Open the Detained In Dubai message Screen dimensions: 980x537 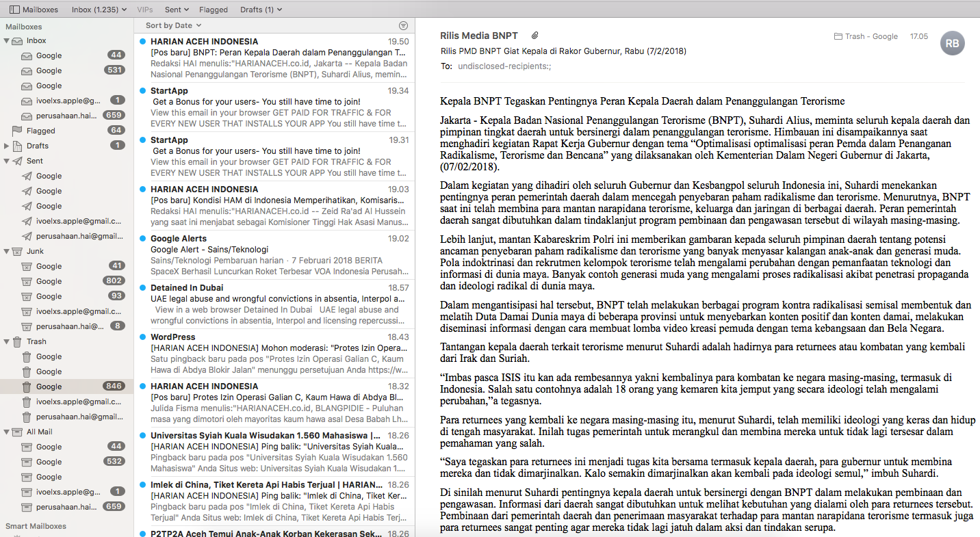pos(274,304)
